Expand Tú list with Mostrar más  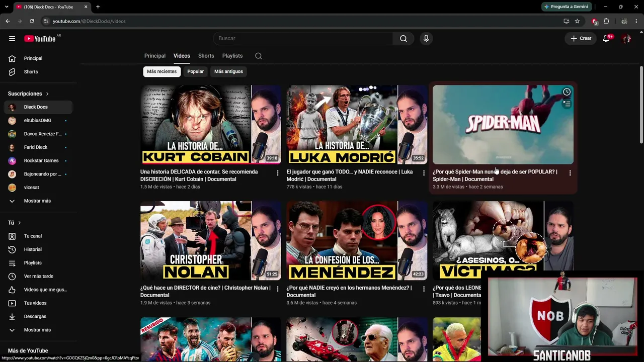point(38,330)
